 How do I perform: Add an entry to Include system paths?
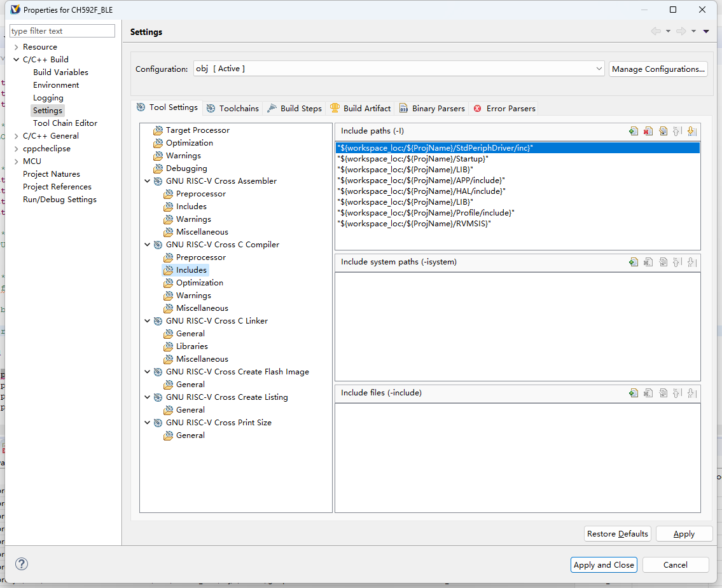coord(633,262)
